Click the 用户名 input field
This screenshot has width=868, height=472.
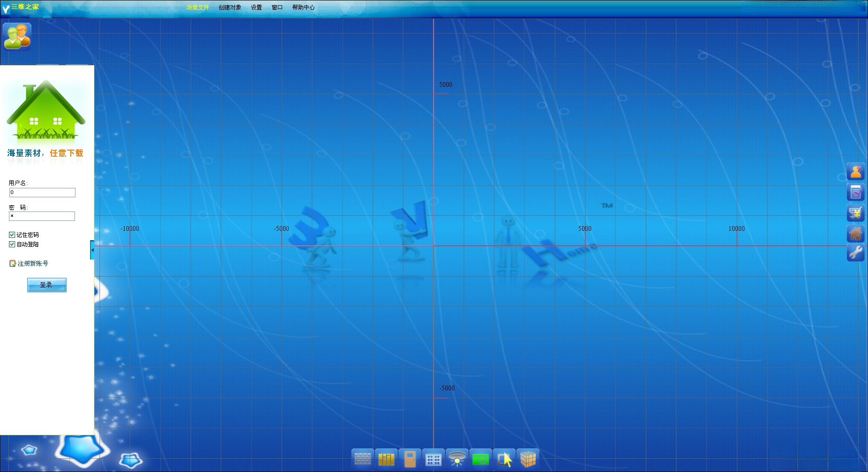pyautogui.click(x=42, y=193)
